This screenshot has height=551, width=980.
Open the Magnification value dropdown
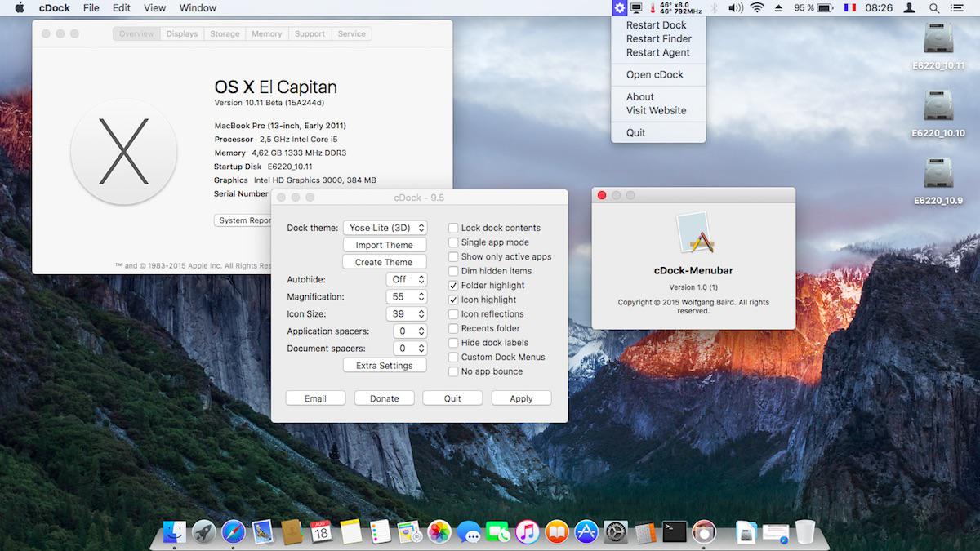407,297
